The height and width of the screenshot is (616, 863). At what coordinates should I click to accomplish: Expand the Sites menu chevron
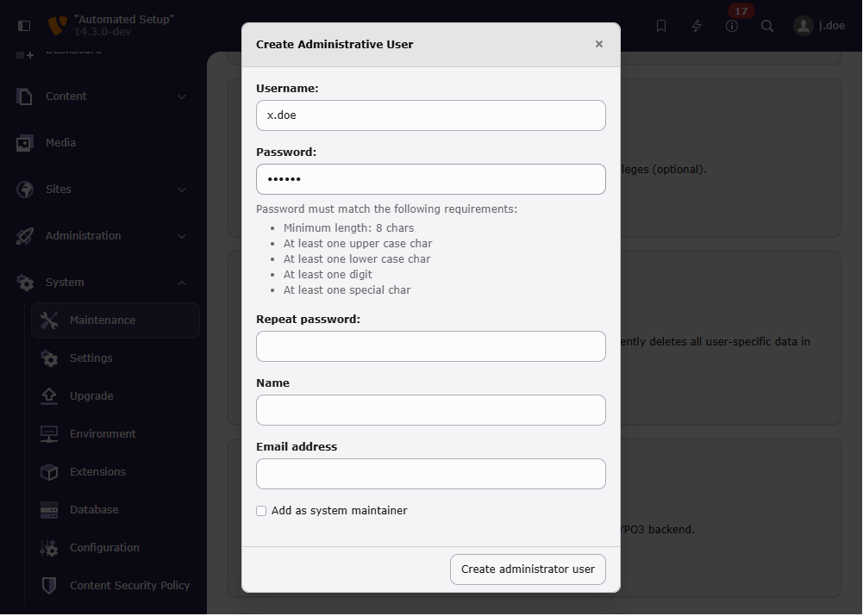click(x=182, y=190)
